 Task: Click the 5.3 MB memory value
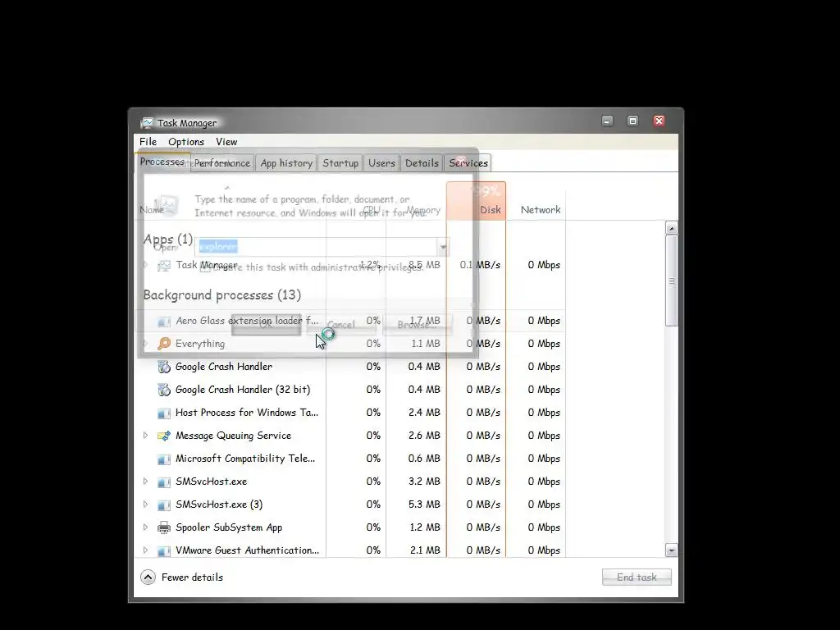pyautogui.click(x=424, y=504)
